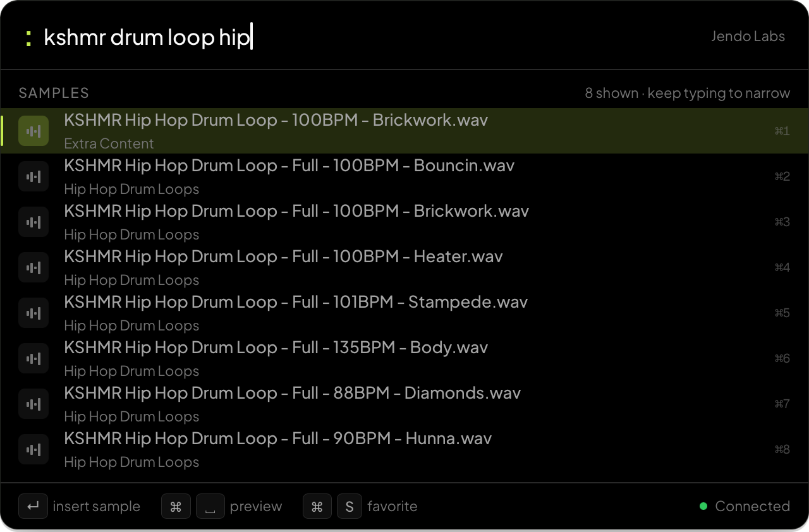The width and height of the screenshot is (809, 532).
Task: Click the search field containing kshmr drum loop hip
Action: [370, 37]
